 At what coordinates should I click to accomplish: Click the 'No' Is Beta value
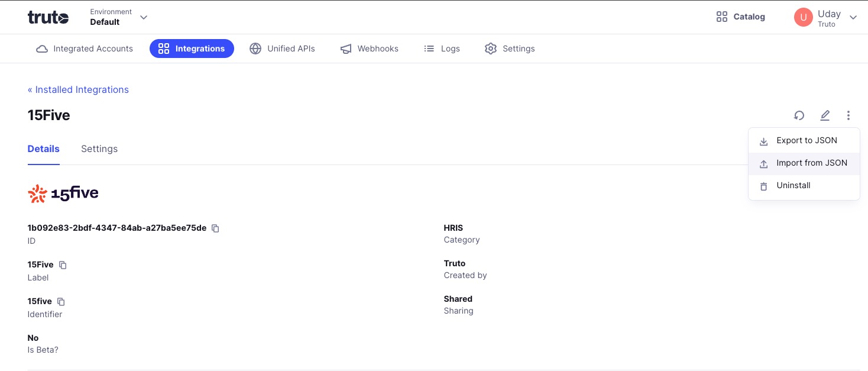click(x=33, y=338)
